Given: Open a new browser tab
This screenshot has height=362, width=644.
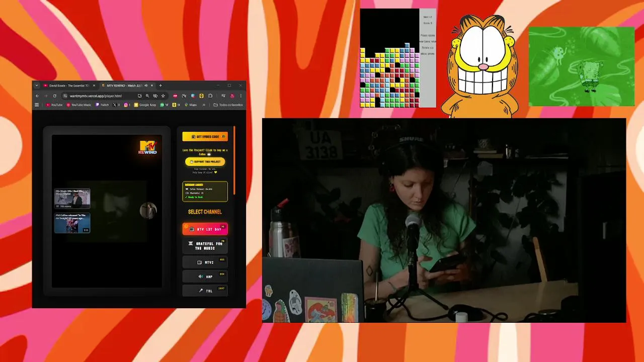Looking at the screenshot, I should pos(160,85).
